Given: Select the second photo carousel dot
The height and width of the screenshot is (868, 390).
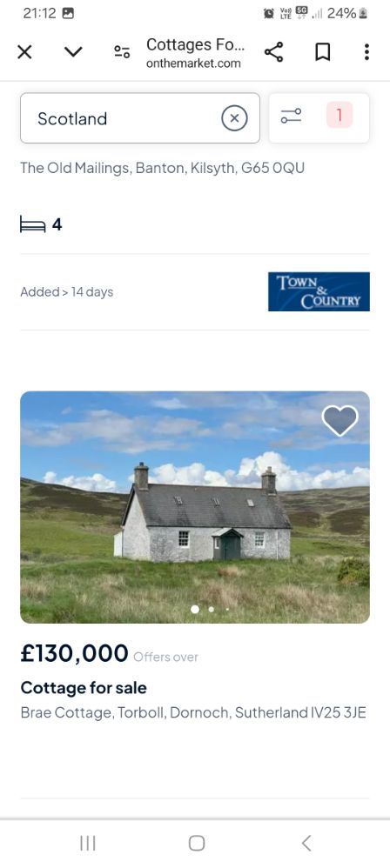Looking at the screenshot, I should [211, 609].
